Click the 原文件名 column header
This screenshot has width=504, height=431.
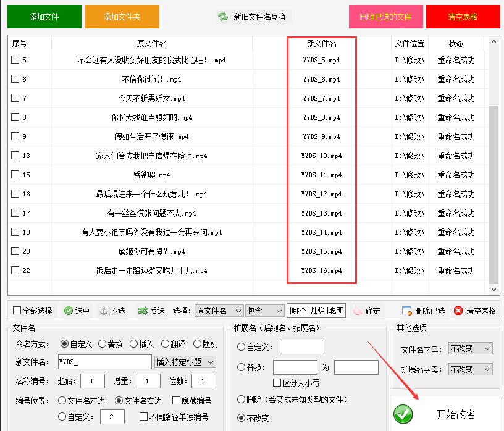pos(152,43)
